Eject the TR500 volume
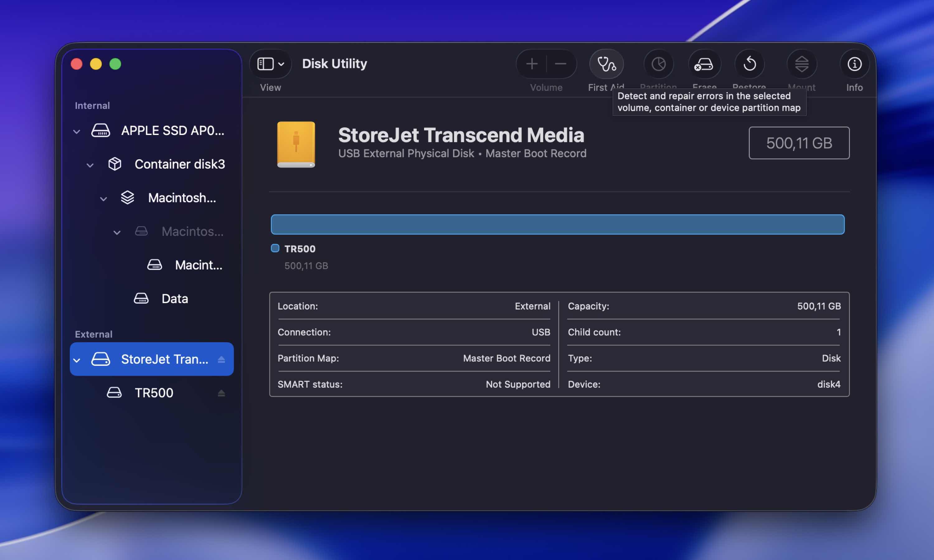934x560 pixels. tap(222, 393)
